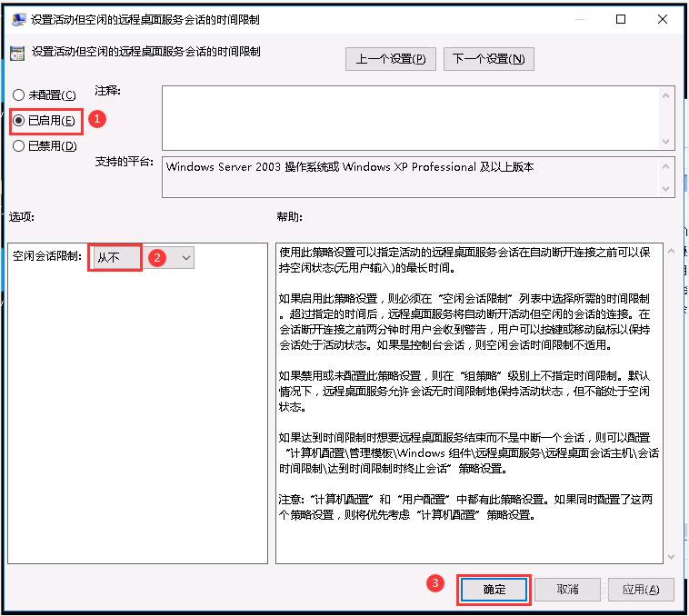This screenshot has height=616, width=689.
Task: Maximize the policy settings window
Action: tap(621, 19)
